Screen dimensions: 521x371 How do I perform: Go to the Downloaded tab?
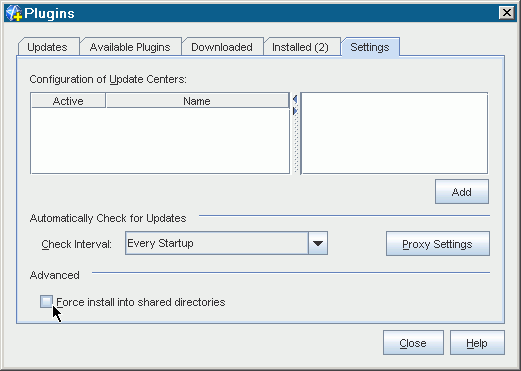[x=222, y=47]
